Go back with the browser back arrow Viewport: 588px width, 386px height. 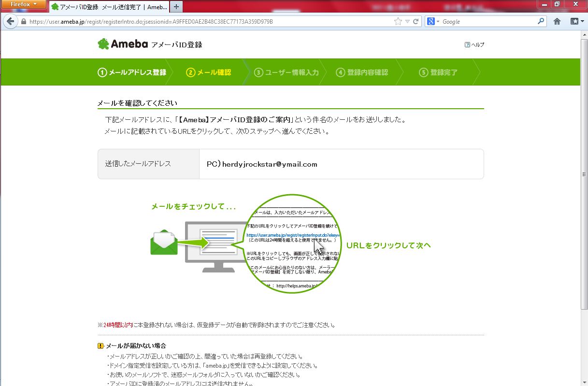(10, 21)
